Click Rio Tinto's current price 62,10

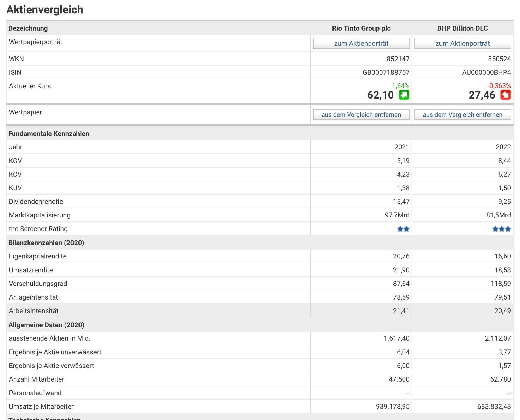[x=380, y=95]
